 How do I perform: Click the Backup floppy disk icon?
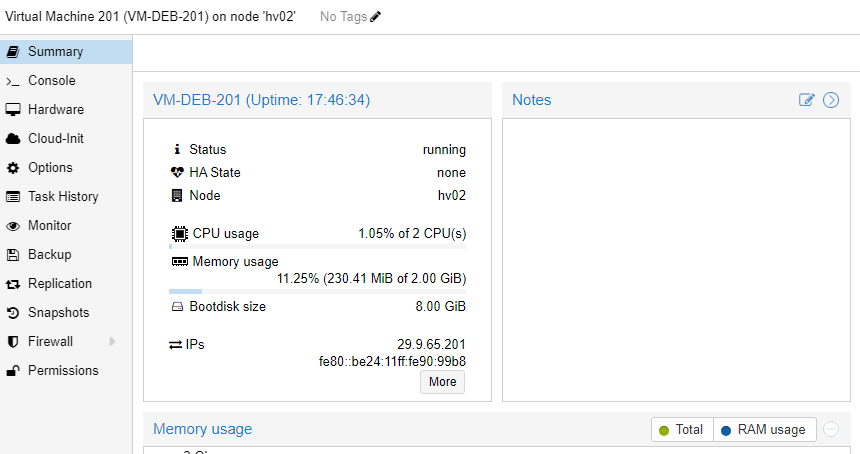tap(13, 255)
